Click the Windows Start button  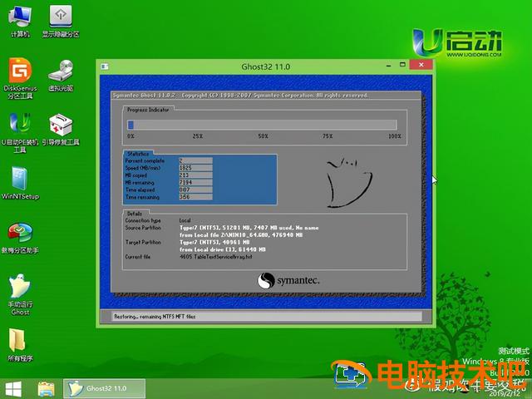tap(13, 389)
